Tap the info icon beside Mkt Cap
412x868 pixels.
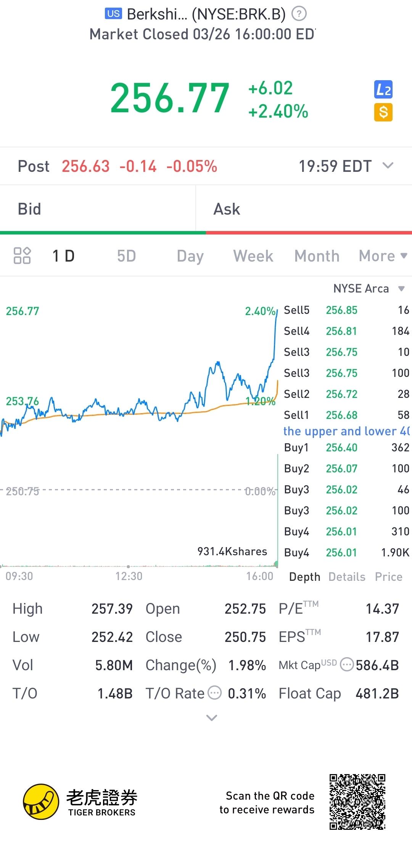(347, 664)
